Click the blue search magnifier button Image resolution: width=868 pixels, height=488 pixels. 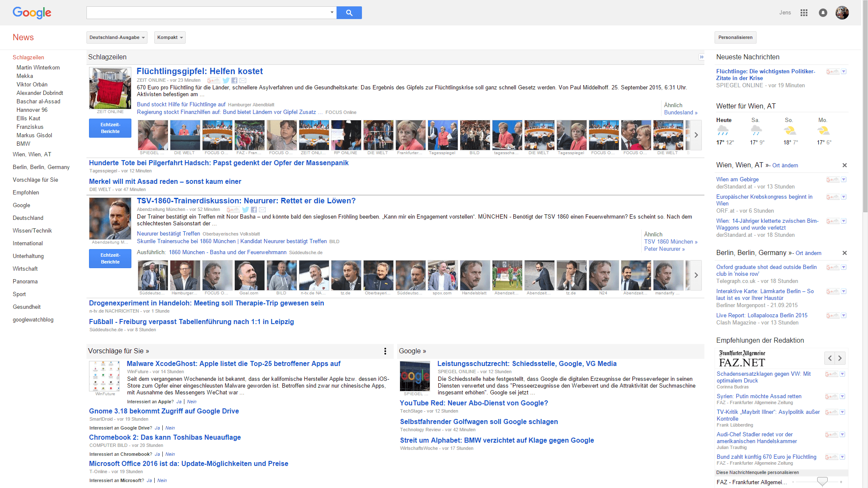349,13
